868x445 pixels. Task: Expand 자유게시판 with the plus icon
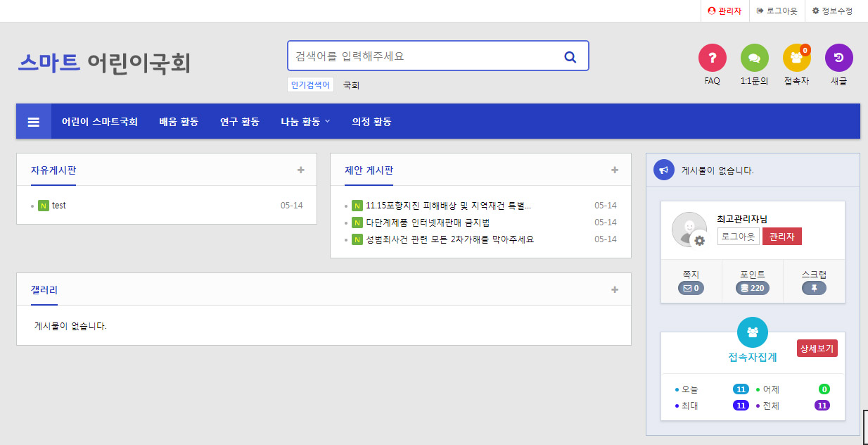click(301, 170)
